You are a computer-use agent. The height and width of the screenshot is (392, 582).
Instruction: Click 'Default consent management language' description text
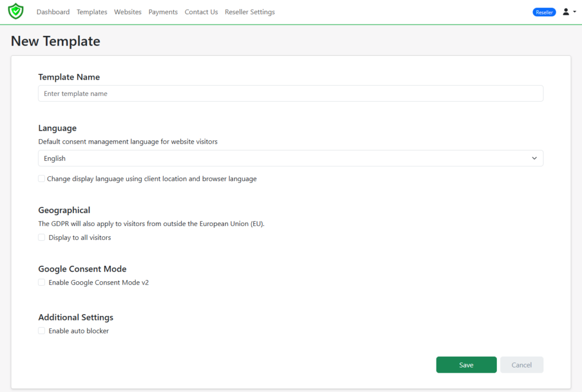click(x=128, y=141)
